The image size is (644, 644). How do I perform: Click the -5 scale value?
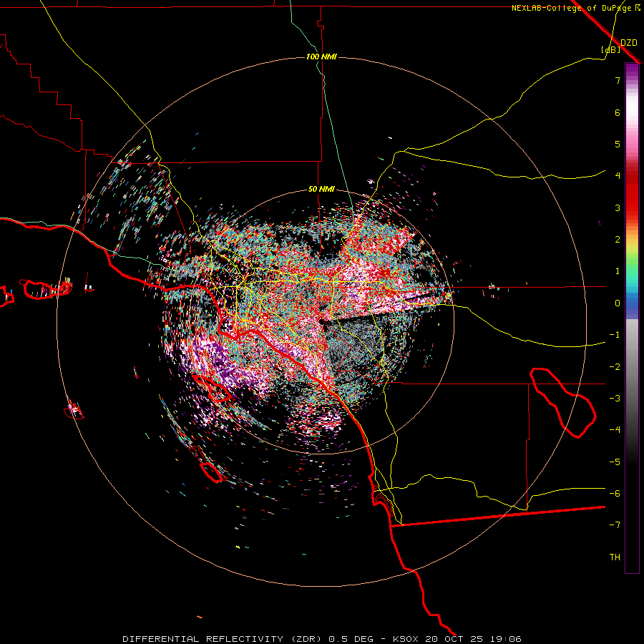click(x=615, y=462)
